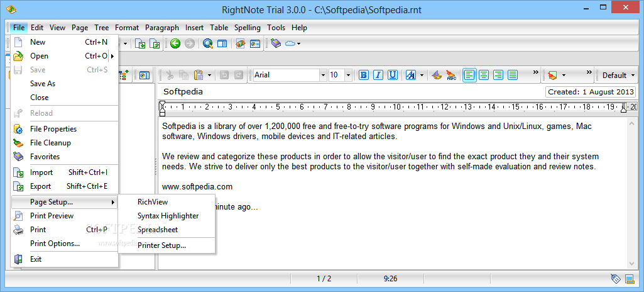Click the right margin marker on ruler
This screenshot has width=644, height=292.
coord(623,108)
